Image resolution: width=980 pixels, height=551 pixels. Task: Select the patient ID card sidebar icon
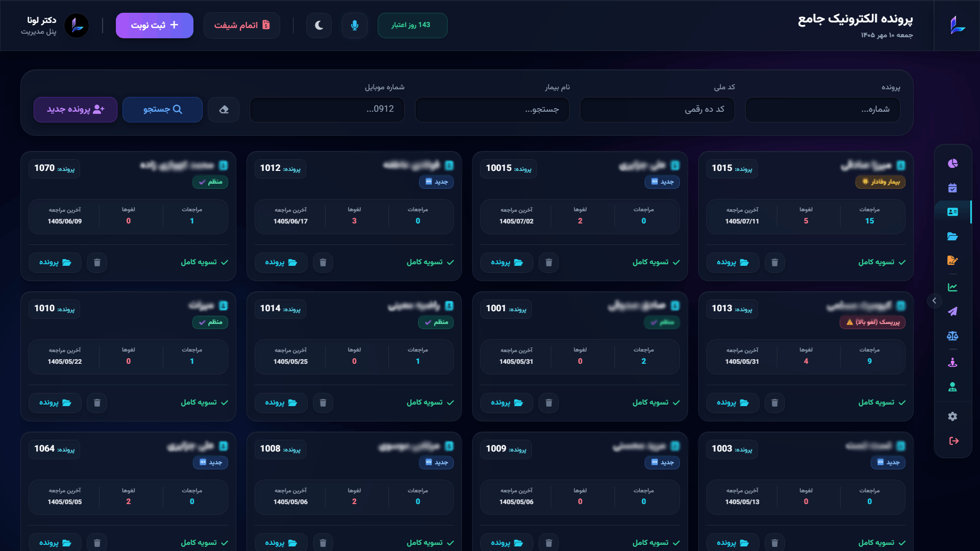952,212
